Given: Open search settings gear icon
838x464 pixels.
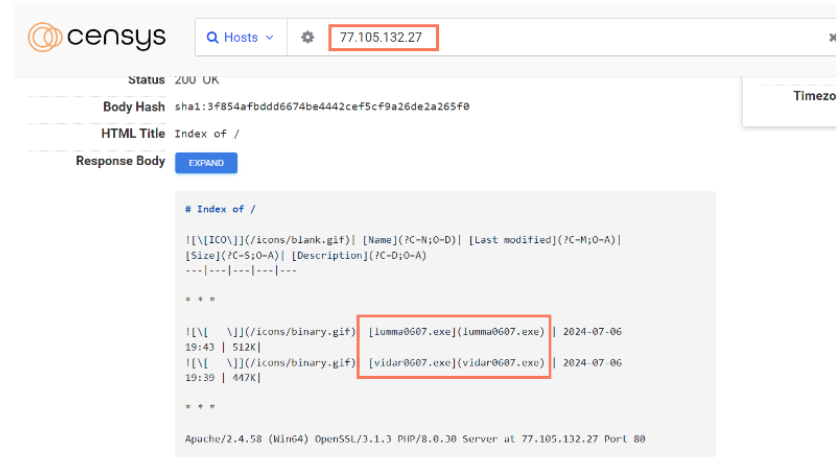Looking at the screenshot, I should click(x=308, y=38).
